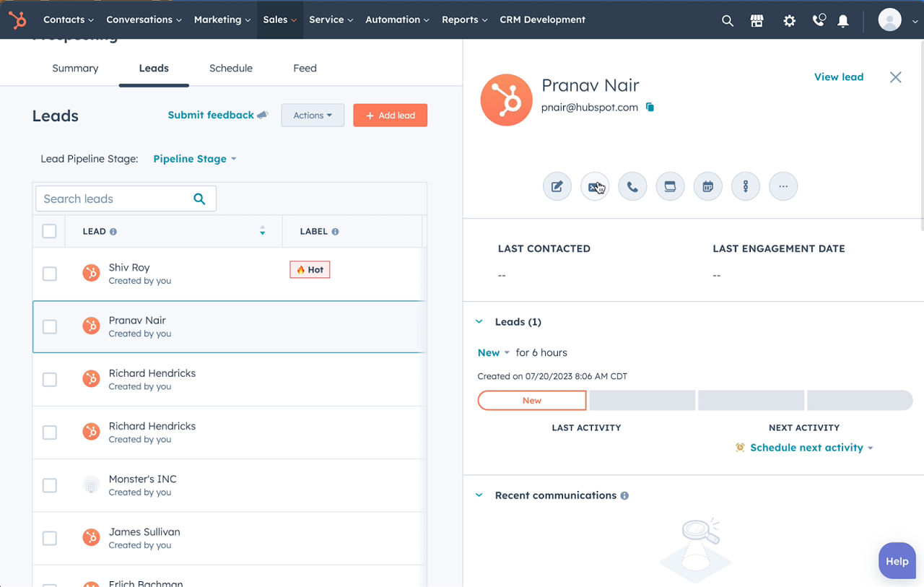This screenshot has width=924, height=587.
Task: Open the New lead stage dropdown
Action: 494,352
